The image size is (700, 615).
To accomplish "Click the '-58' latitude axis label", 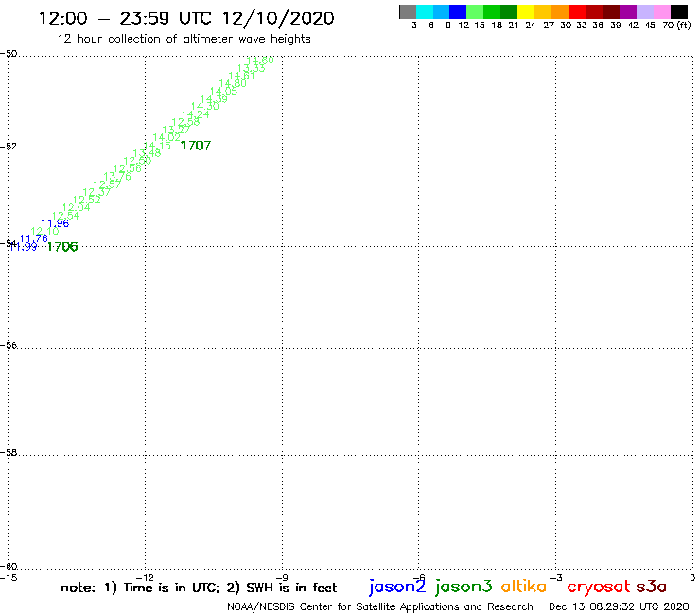I will (x=9, y=452).
